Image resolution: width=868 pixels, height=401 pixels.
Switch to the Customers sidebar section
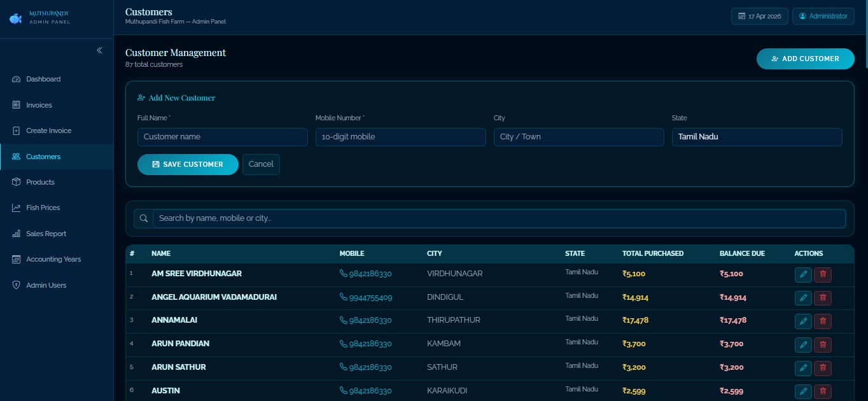[x=43, y=156]
